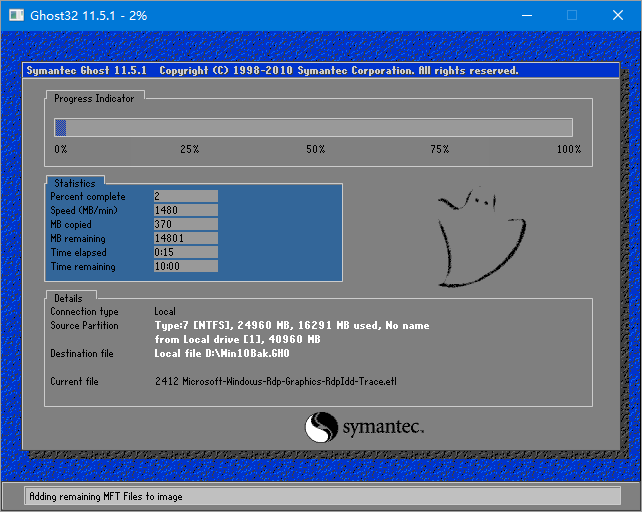Maximize the Ghost32 window

572,15
